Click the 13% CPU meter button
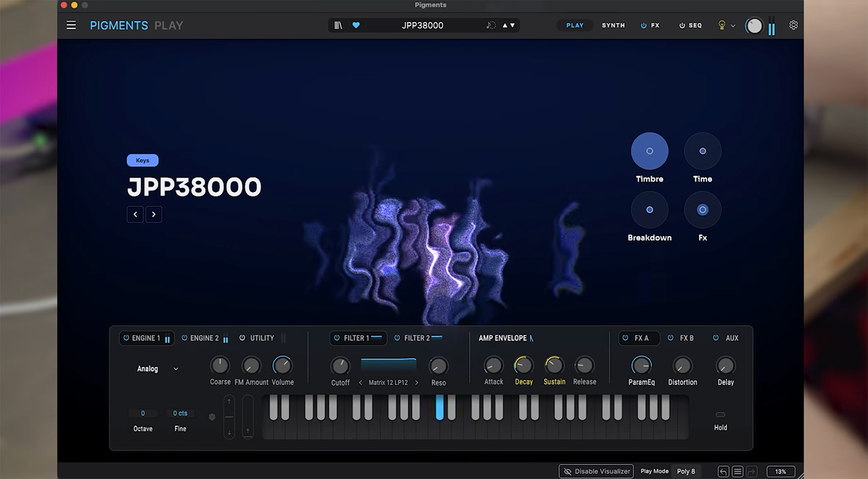Viewport: 868px width, 479px height. point(781,472)
